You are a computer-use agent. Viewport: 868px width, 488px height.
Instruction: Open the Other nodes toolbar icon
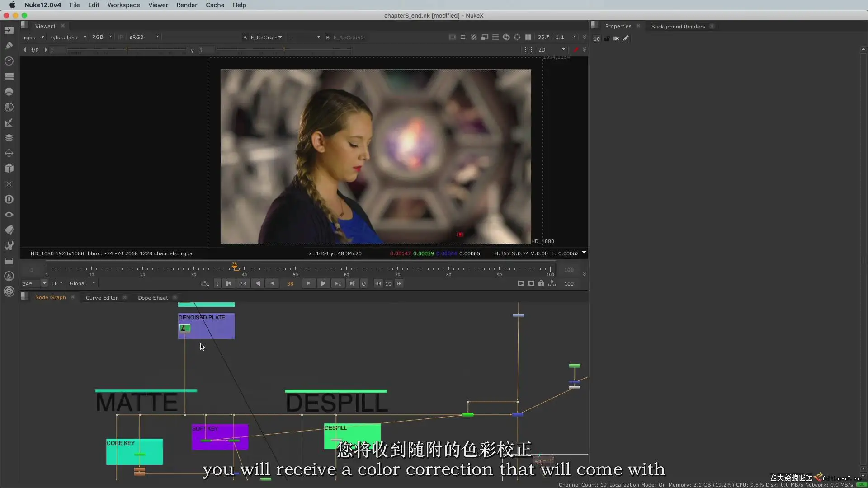9,261
